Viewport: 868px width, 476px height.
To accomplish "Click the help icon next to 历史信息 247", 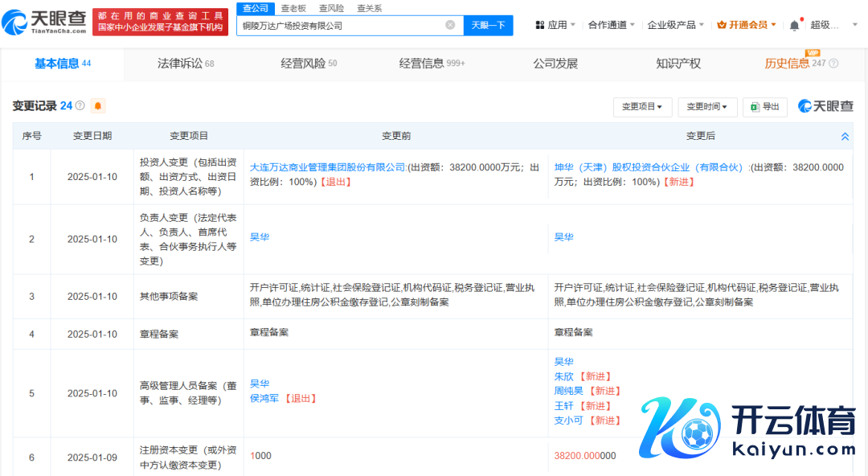I will [833, 64].
